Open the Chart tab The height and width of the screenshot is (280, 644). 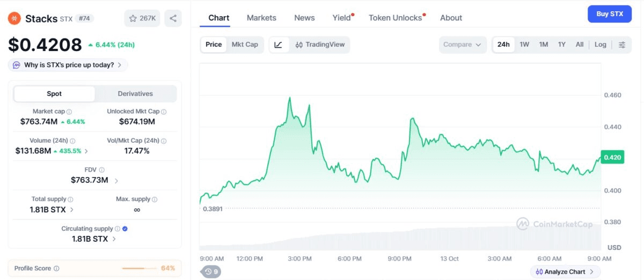pos(219,18)
